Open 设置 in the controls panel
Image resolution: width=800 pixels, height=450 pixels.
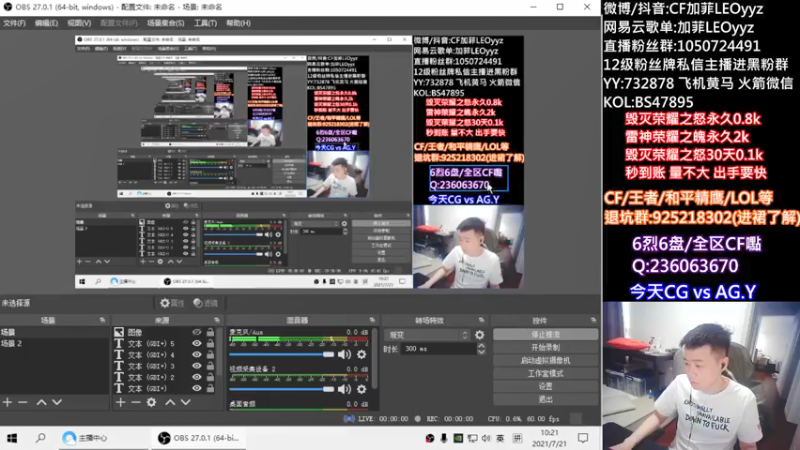click(x=545, y=386)
